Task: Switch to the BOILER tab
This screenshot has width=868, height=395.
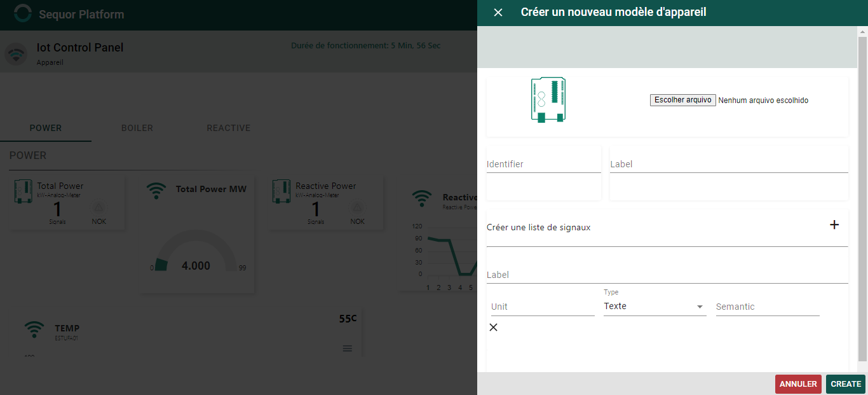Action: click(x=137, y=128)
